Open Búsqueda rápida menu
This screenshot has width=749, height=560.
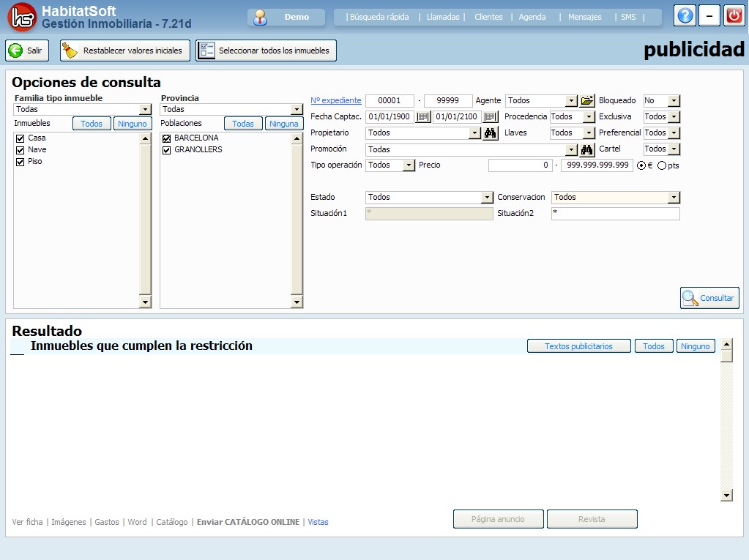pos(379,17)
